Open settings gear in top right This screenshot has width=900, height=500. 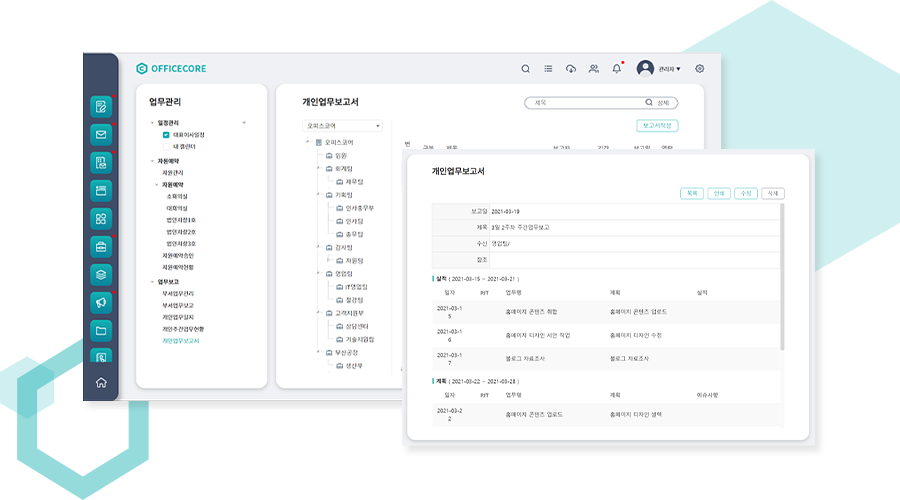click(x=700, y=69)
